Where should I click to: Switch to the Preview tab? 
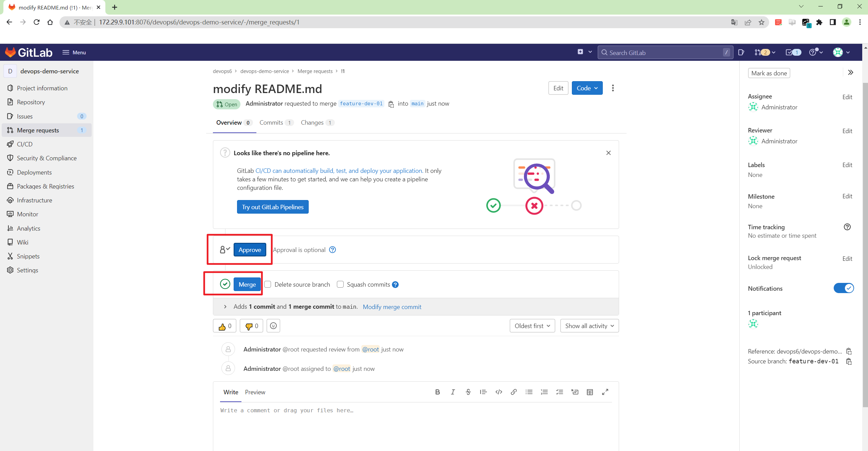255,392
